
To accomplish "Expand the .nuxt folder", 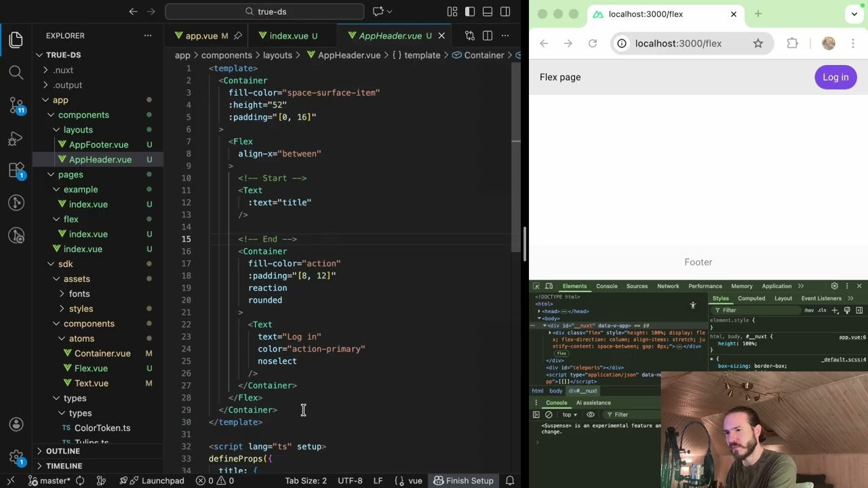I will [45, 70].
